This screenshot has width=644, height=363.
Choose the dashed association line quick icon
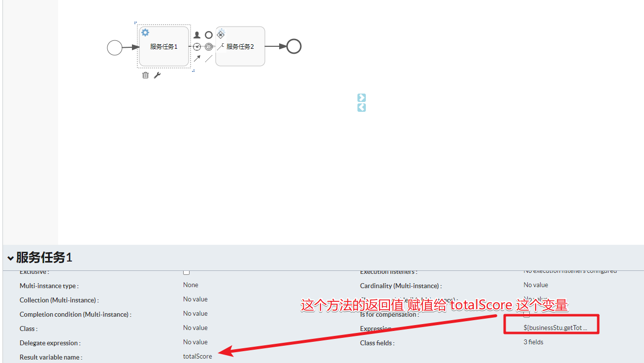point(209,59)
